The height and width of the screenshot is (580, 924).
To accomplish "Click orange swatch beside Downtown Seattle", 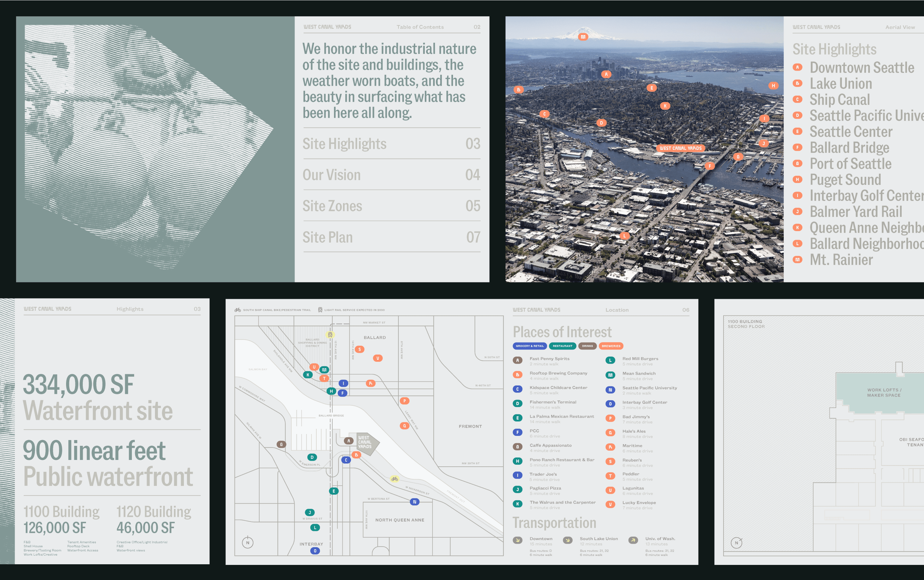I will 798,67.
